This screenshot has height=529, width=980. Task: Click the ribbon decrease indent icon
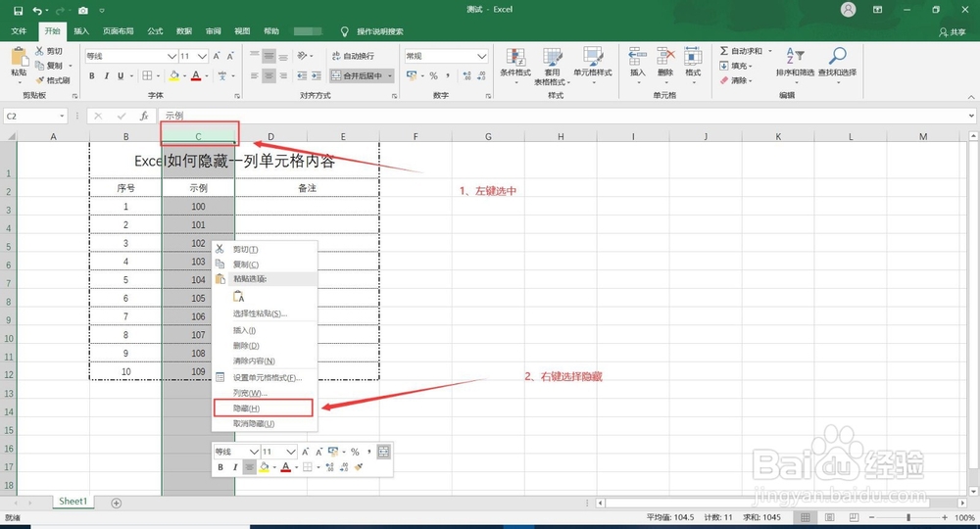(x=302, y=75)
